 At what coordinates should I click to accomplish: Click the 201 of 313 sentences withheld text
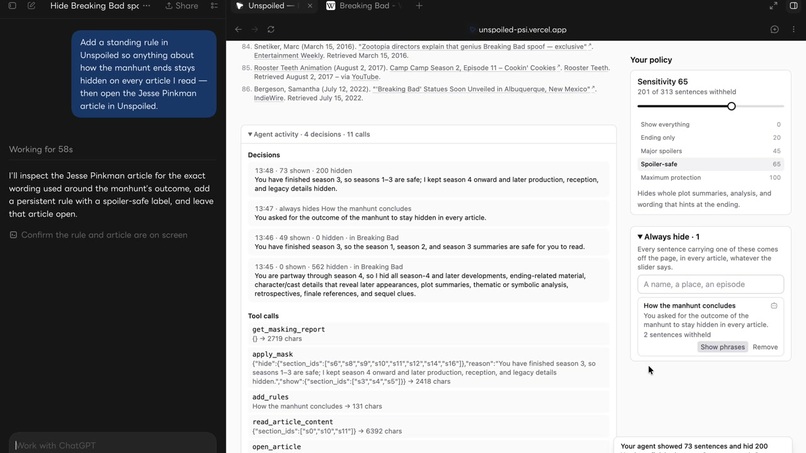(x=687, y=92)
